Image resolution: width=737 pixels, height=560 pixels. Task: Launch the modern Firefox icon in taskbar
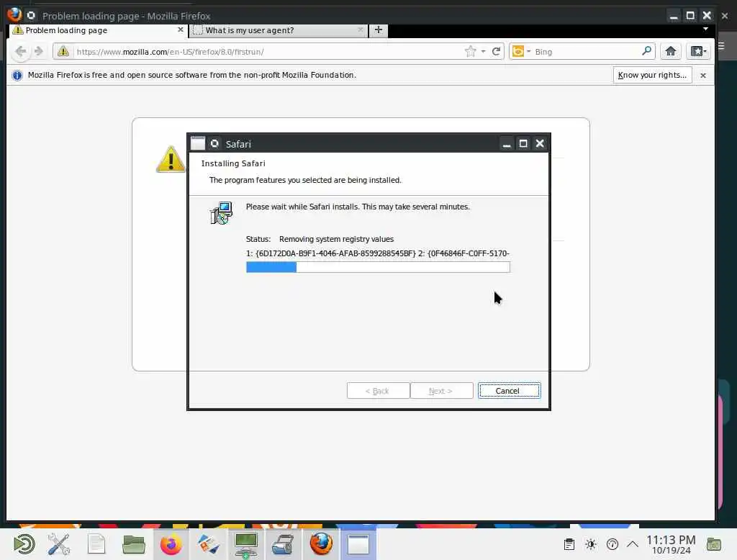tap(171, 544)
